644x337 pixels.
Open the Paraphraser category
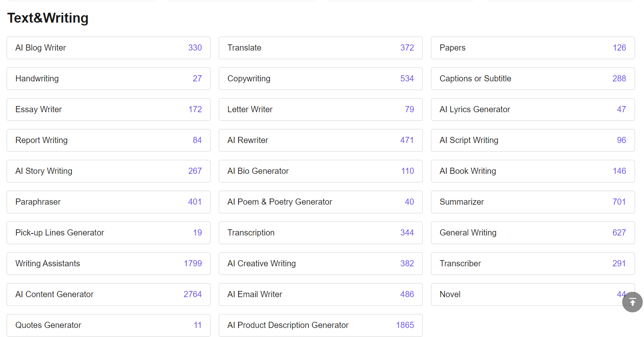pos(109,202)
